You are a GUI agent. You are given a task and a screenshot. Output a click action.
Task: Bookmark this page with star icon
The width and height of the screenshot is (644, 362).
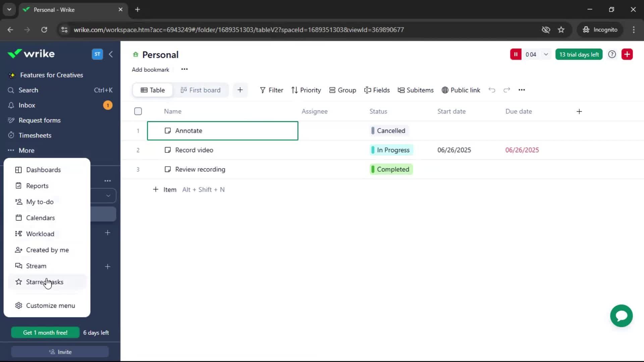pyautogui.click(x=561, y=30)
